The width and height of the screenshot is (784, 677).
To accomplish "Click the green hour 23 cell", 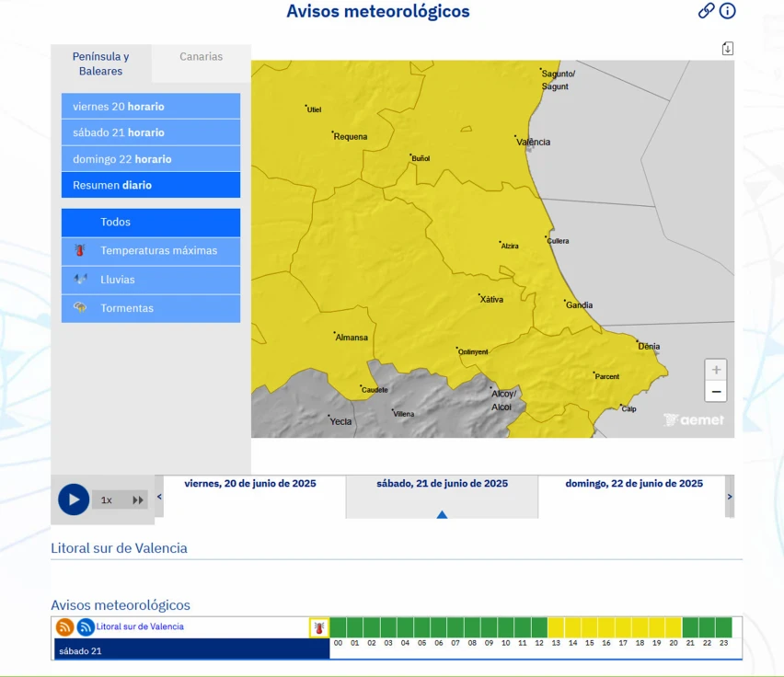I will pos(724,627).
